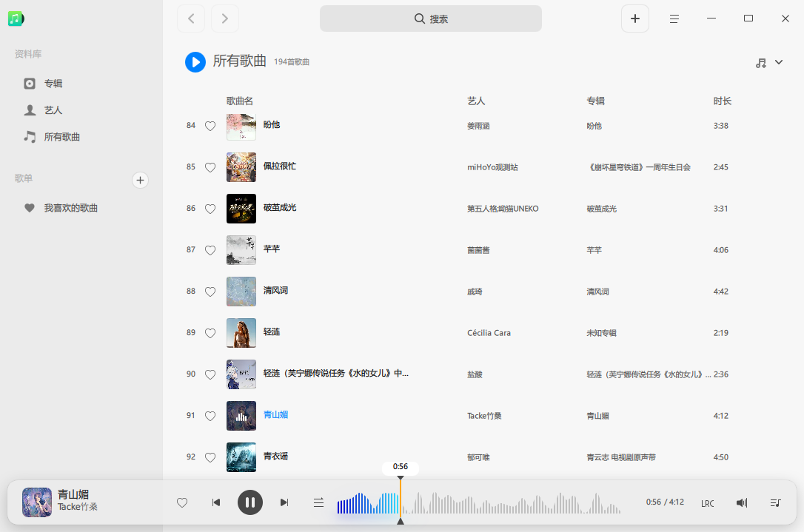Click the 时长 column header
The image size is (804, 532).
722,101
